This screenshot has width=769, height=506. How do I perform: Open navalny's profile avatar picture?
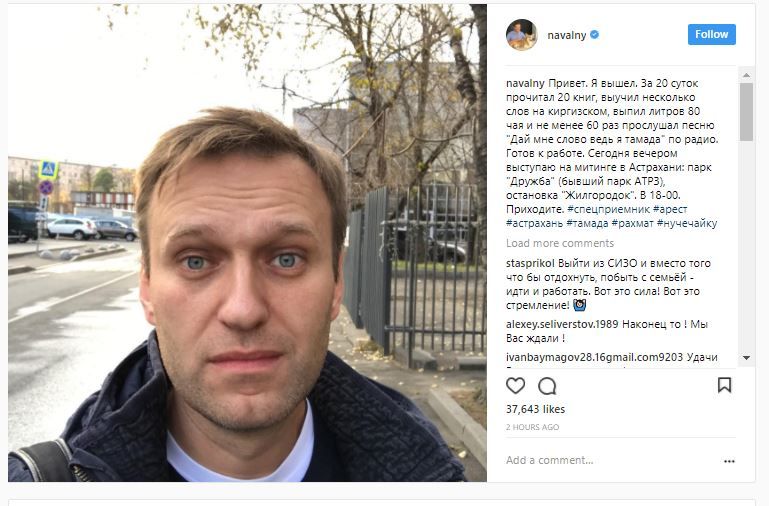(522, 35)
